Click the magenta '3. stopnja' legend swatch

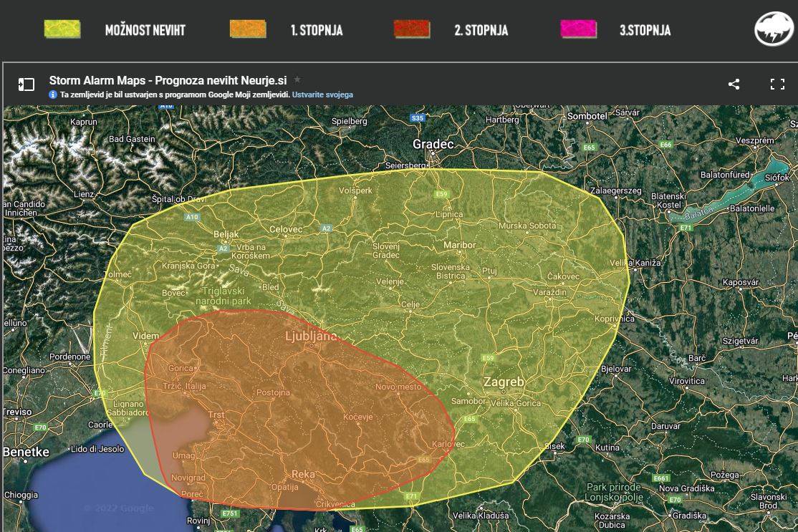[578, 29]
